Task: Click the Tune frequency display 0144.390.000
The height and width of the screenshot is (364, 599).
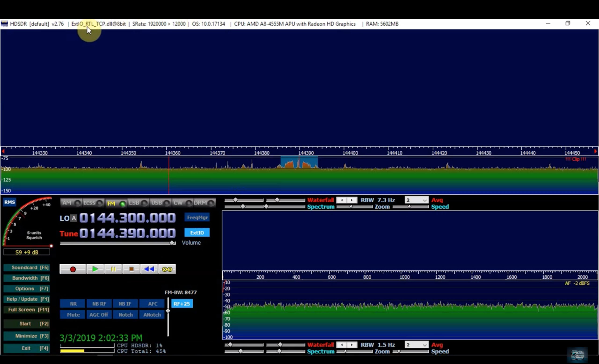Action: [x=127, y=233]
